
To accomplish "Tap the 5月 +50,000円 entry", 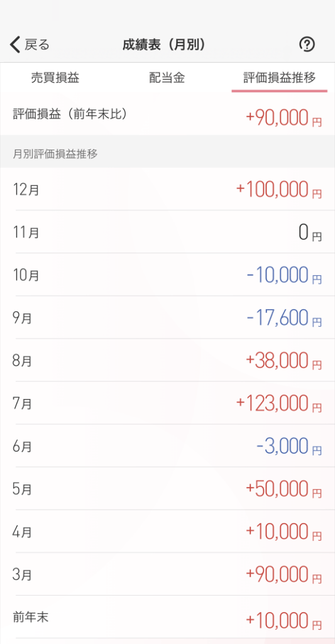I will point(167,489).
